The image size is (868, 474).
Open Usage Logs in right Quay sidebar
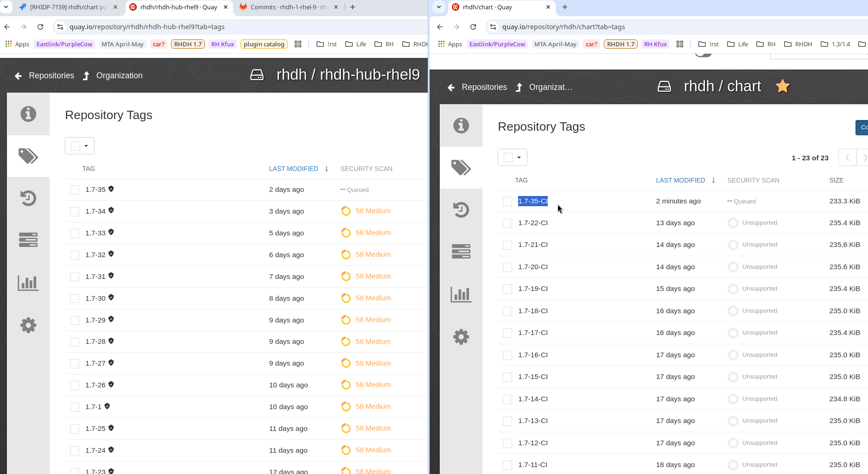click(x=461, y=294)
